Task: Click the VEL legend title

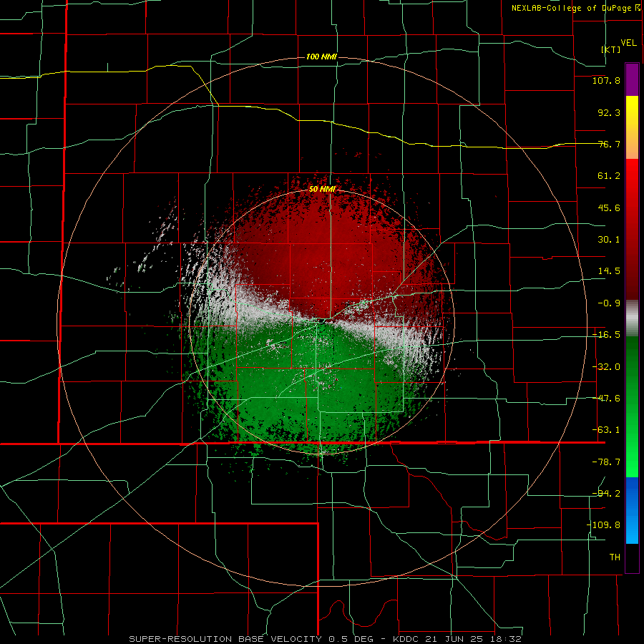Action: tap(628, 43)
